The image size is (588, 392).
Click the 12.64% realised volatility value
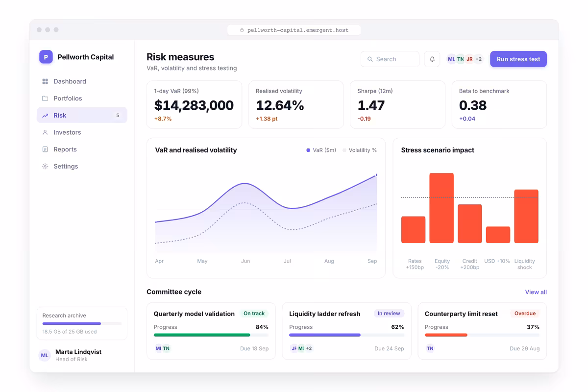pyautogui.click(x=280, y=105)
